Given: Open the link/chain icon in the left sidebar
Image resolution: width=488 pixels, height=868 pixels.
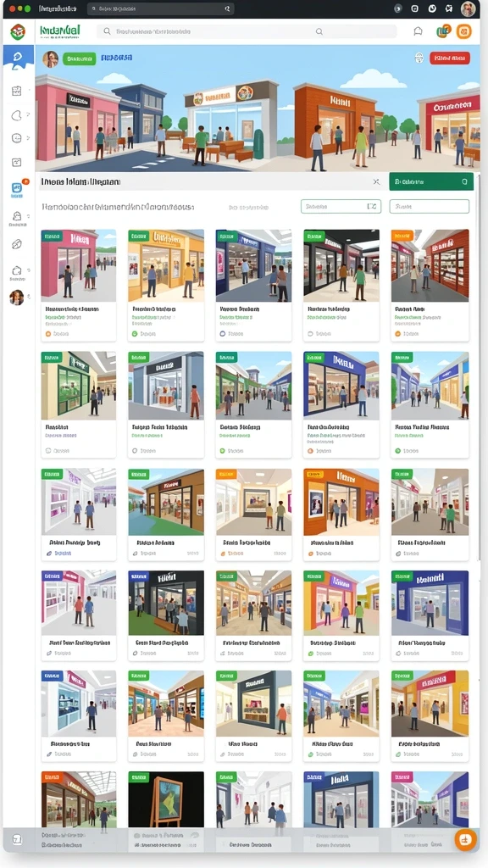Looking at the screenshot, I should [17, 244].
